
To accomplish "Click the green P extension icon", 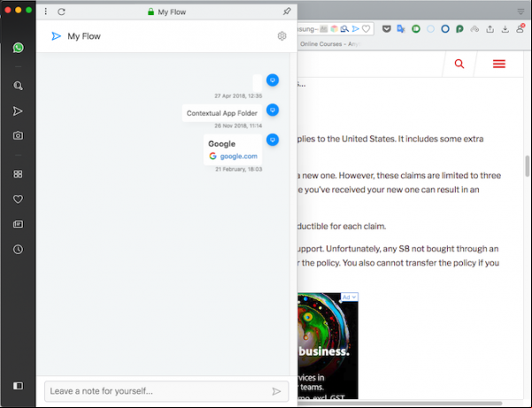I will [459, 29].
